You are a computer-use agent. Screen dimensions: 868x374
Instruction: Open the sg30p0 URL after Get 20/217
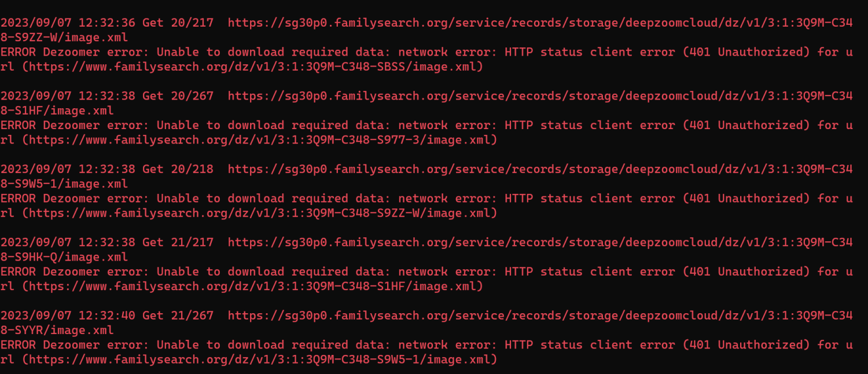pyautogui.click(x=540, y=23)
